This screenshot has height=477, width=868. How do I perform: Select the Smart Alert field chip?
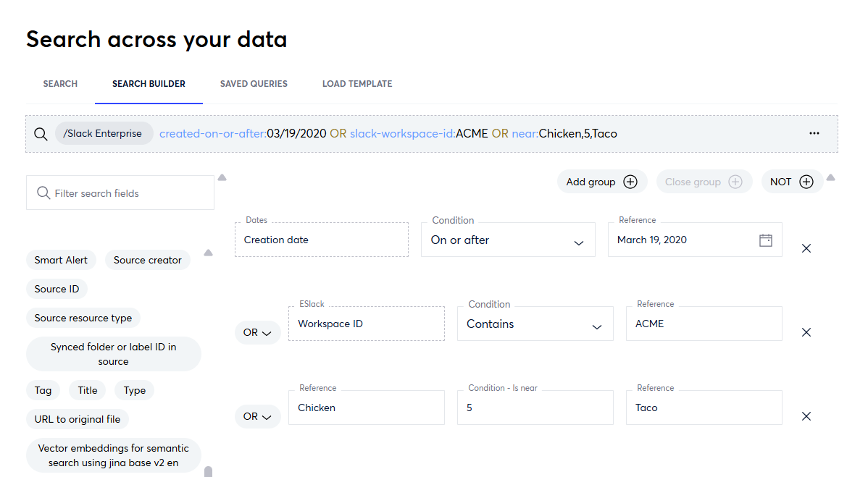(61, 260)
